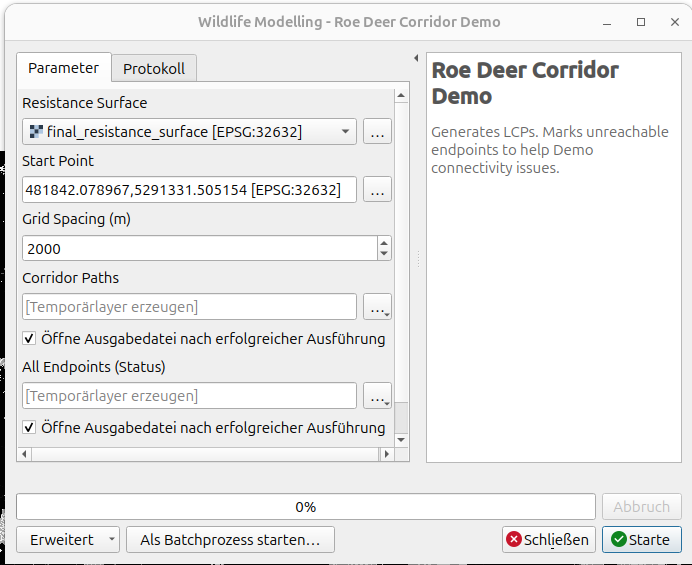Open Corridor Paths output options button
Viewport: 692px width, 565px height.
click(377, 307)
